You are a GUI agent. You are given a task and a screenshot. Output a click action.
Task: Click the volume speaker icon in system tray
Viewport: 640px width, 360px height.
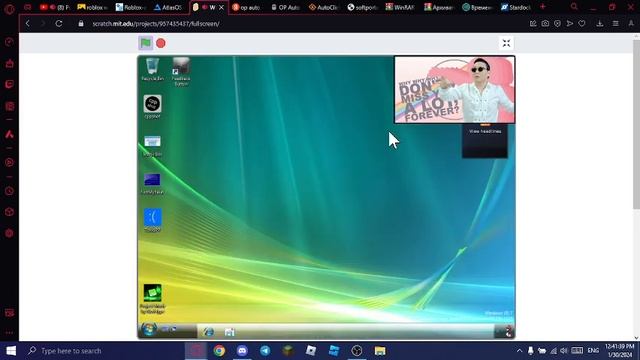tap(564, 351)
